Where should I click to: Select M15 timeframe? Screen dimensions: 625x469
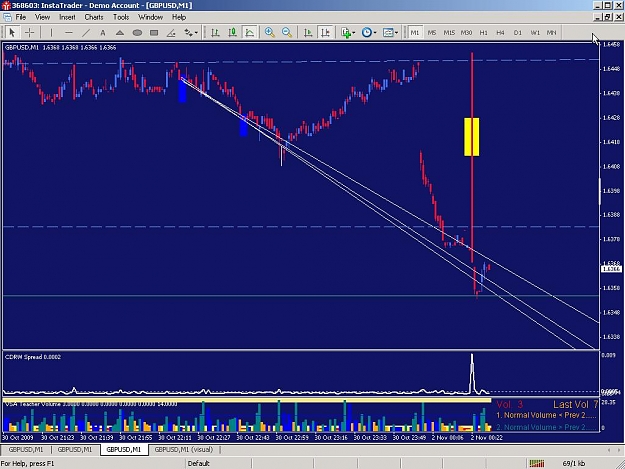pyautogui.click(x=449, y=33)
